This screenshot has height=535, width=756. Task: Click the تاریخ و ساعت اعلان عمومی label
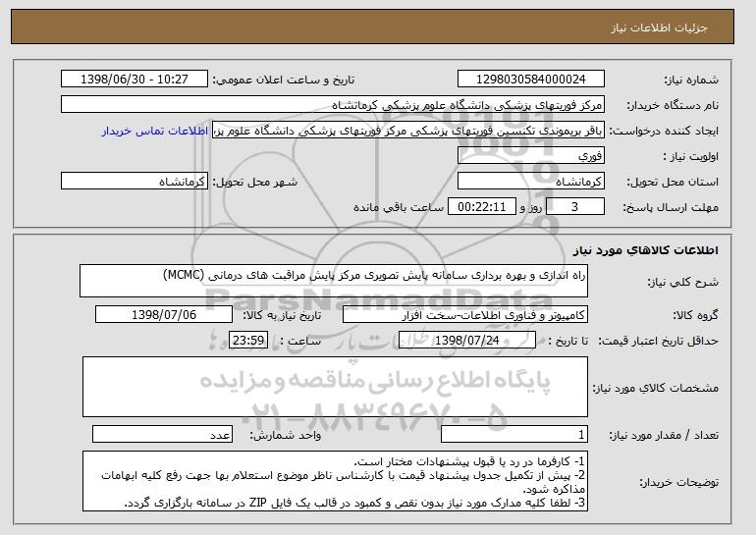pos(284,80)
